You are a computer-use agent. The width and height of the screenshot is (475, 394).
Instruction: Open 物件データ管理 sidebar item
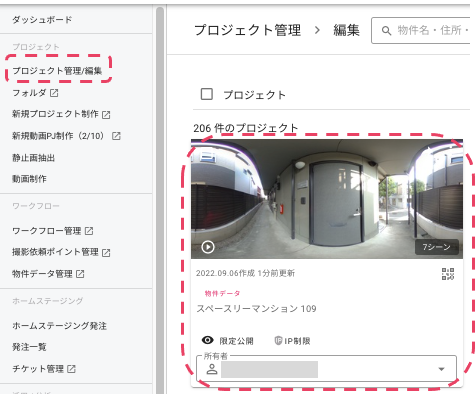(42, 274)
